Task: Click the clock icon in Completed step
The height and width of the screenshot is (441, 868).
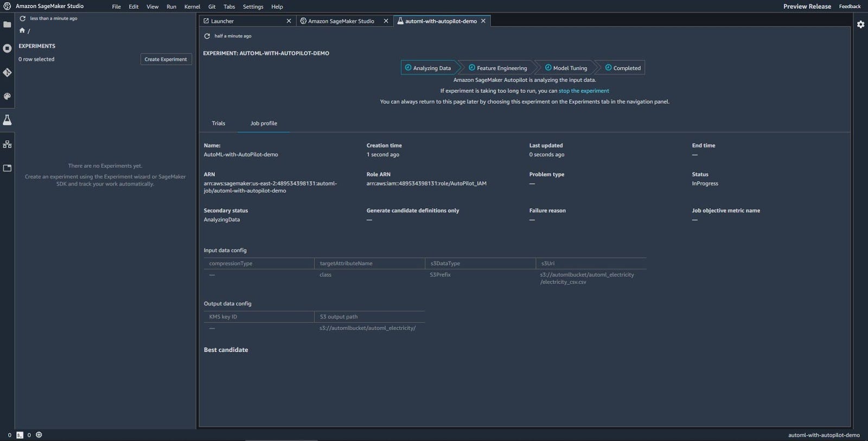Action: (608, 68)
